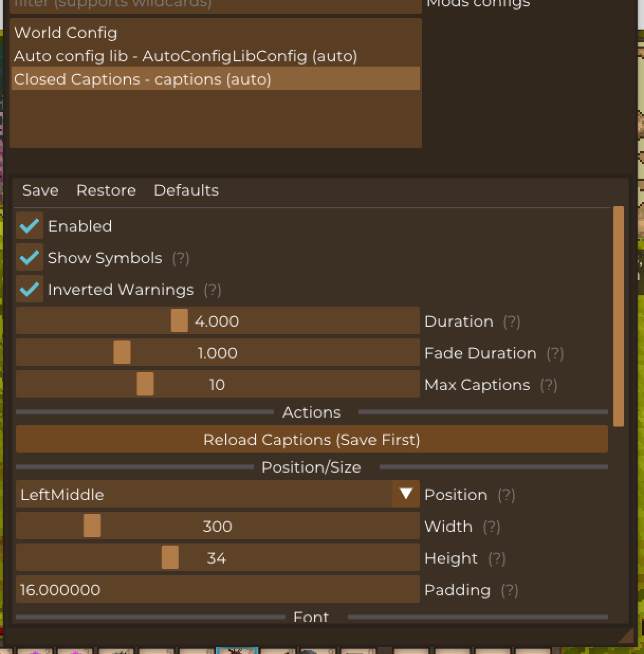Open the (?) tooltip for Duration
Image resolution: width=644 pixels, height=654 pixels.
click(x=512, y=322)
